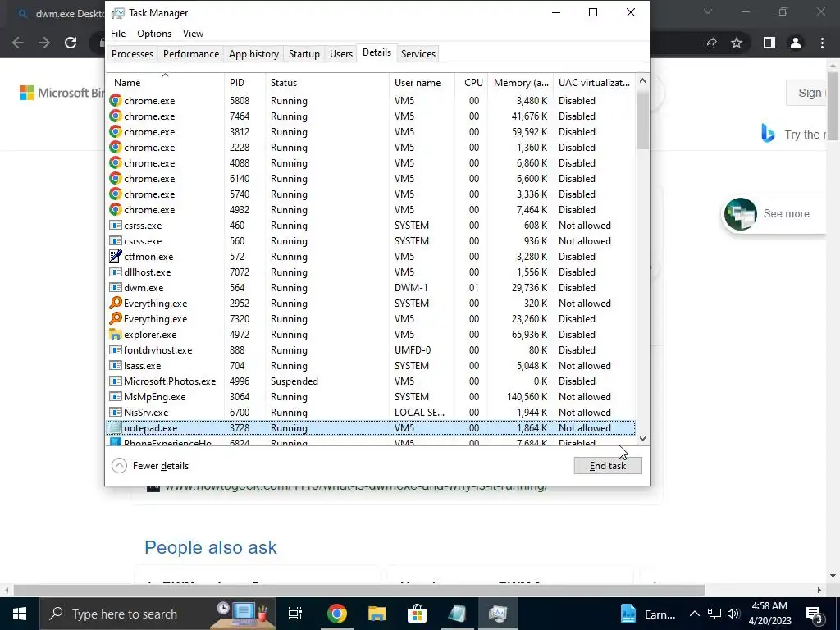Select the MsMpEng.exe process row

pos(371,397)
